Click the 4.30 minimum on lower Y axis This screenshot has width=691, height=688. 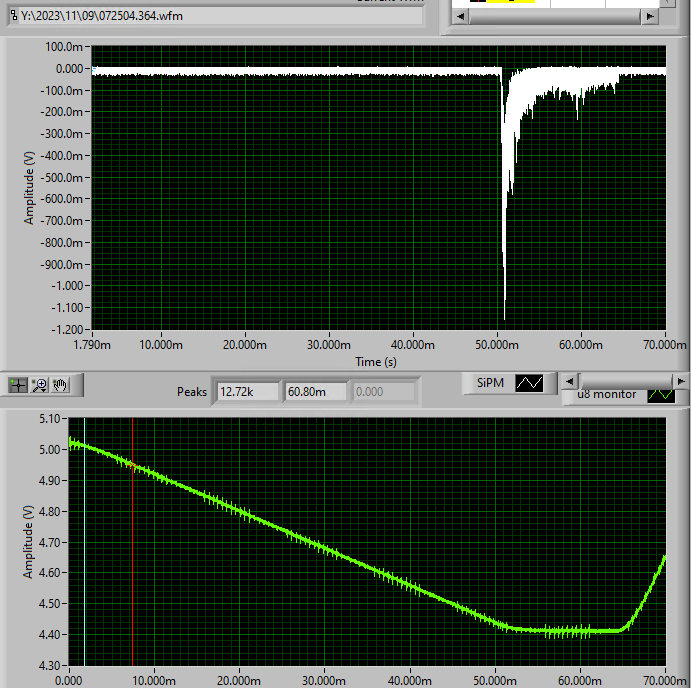[x=50, y=665]
